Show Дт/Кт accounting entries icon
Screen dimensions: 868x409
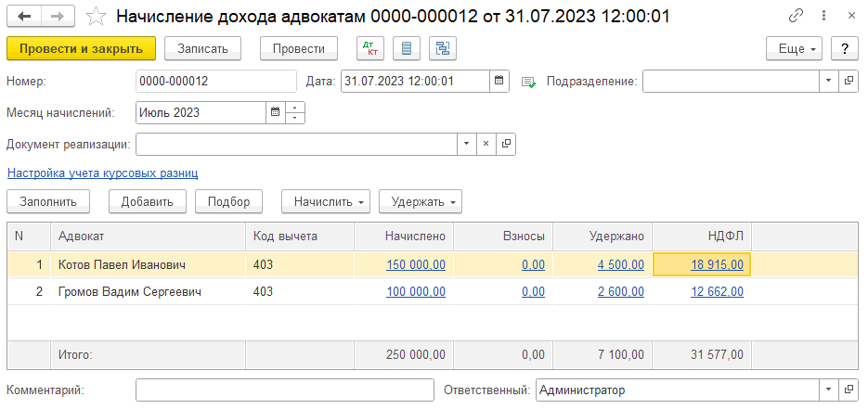coord(369,49)
